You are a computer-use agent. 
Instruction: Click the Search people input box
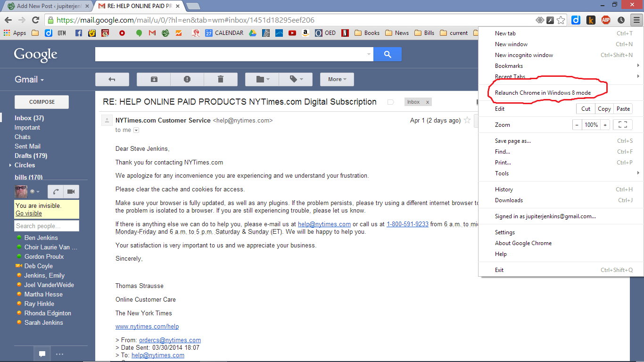[x=47, y=226]
